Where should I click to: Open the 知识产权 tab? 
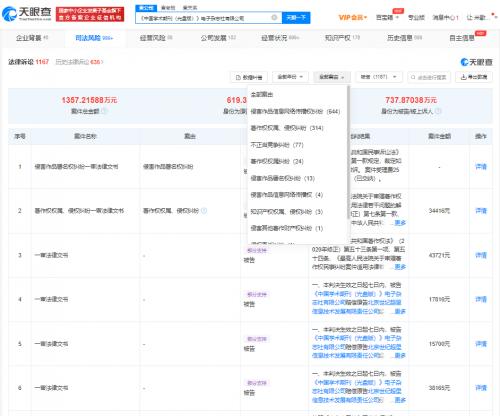tap(342, 38)
